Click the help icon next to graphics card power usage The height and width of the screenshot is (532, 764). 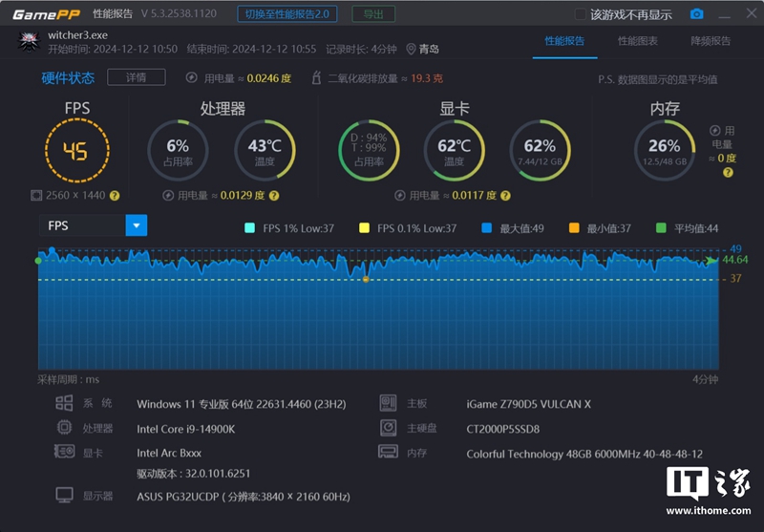[506, 196]
